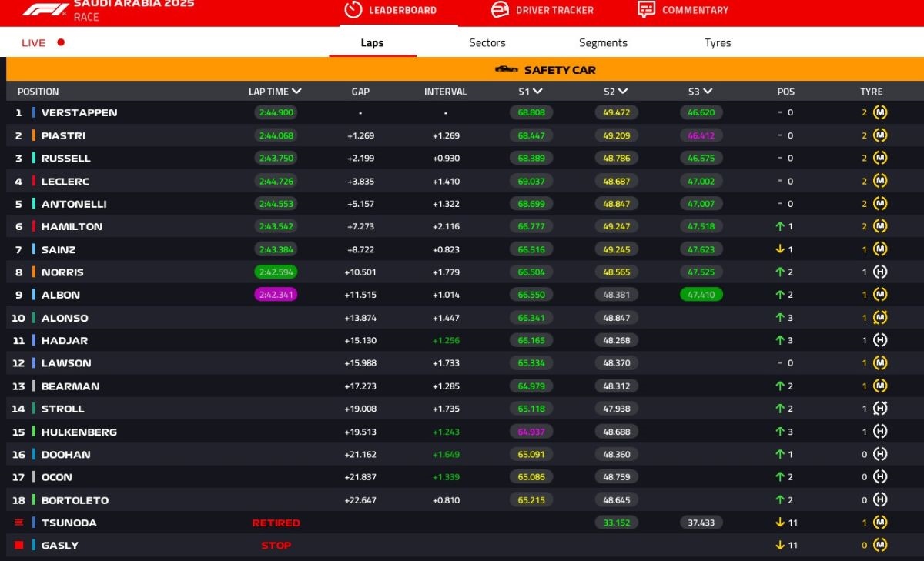Screen dimensions: 924x561
Task: Click the Driver Tracker helmet icon
Action: [500, 10]
